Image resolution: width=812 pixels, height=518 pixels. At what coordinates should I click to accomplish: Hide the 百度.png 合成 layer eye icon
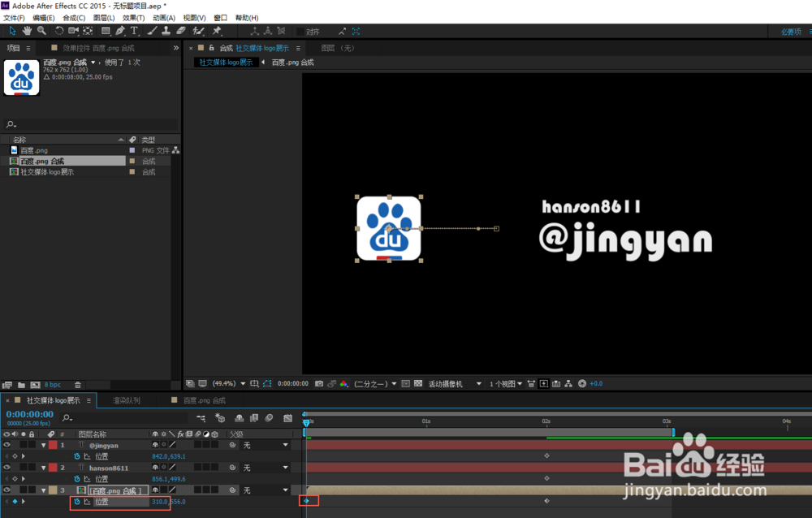6,490
